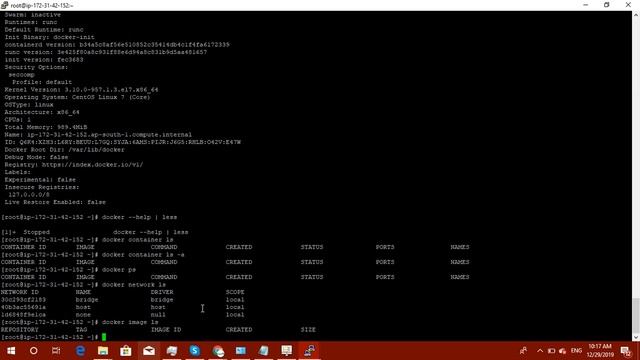Open File Explorer from the taskbar
This screenshot has width=640, height=360.
(x=103, y=351)
